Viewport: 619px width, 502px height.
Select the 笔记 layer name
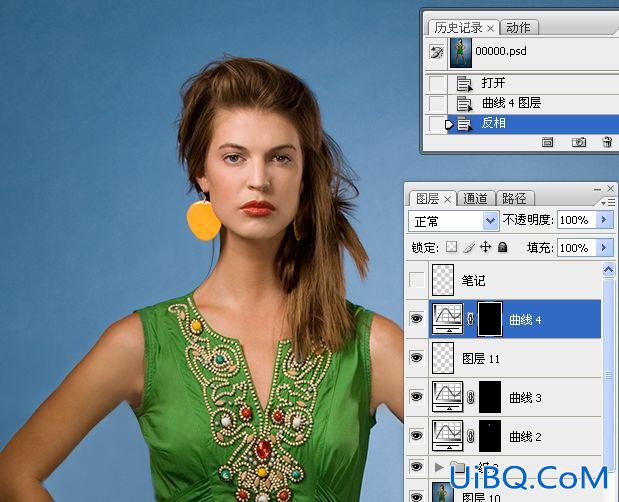pos(473,281)
